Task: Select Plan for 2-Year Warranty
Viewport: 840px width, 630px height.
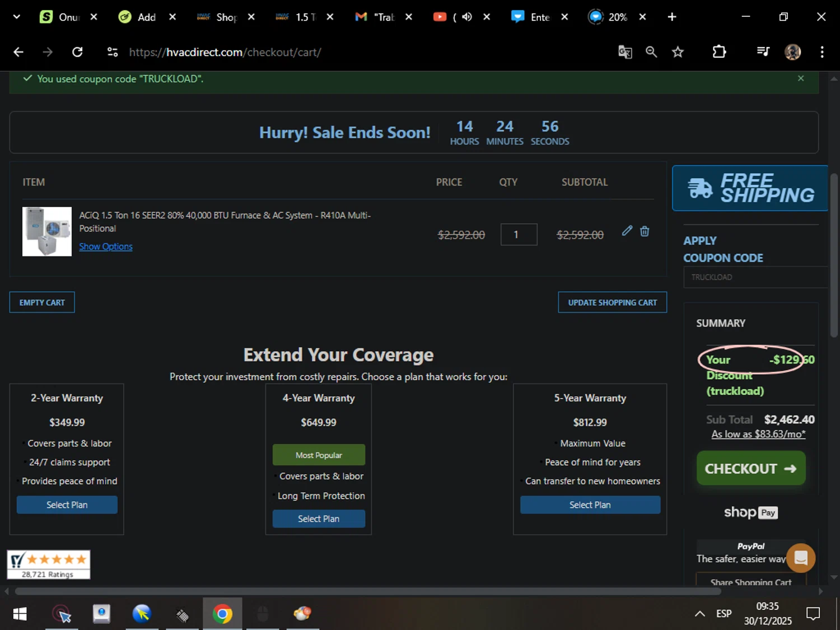Action: tap(67, 505)
